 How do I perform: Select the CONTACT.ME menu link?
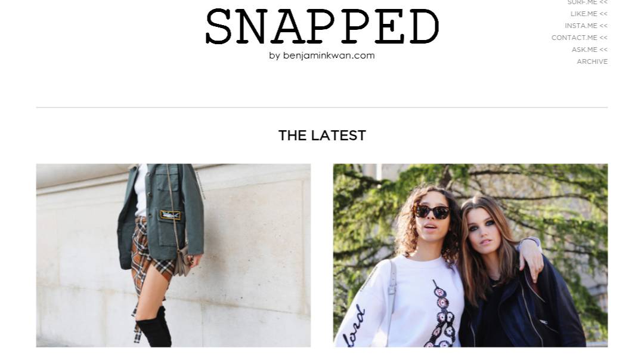(574, 38)
